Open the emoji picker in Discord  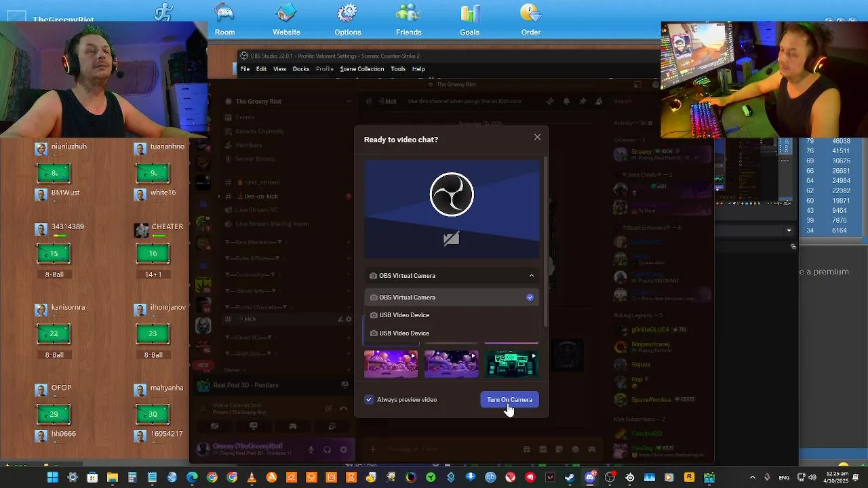tap(575, 449)
